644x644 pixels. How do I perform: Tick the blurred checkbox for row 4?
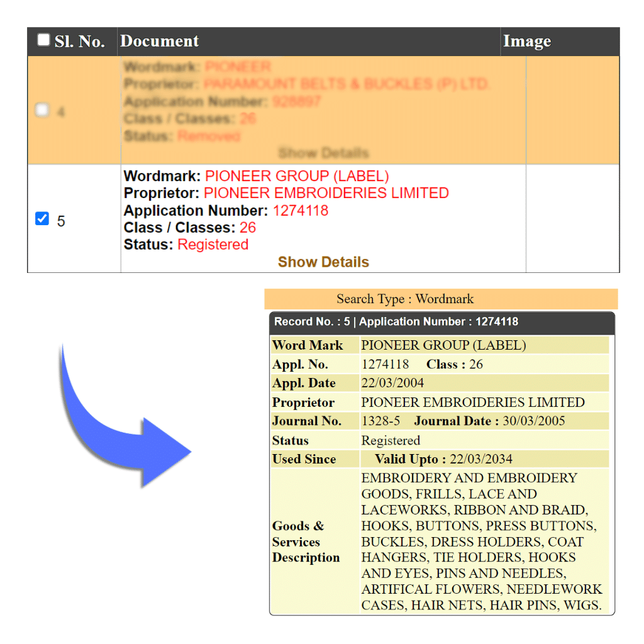pyautogui.click(x=42, y=111)
